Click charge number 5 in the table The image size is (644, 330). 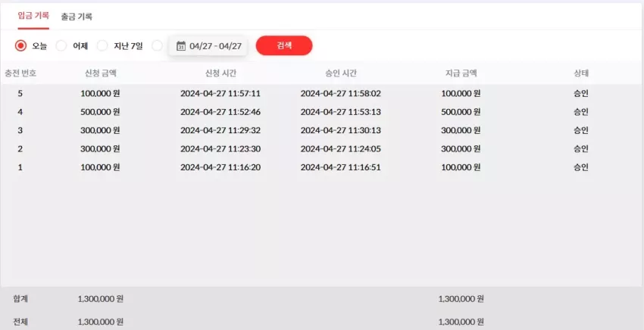click(20, 94)
